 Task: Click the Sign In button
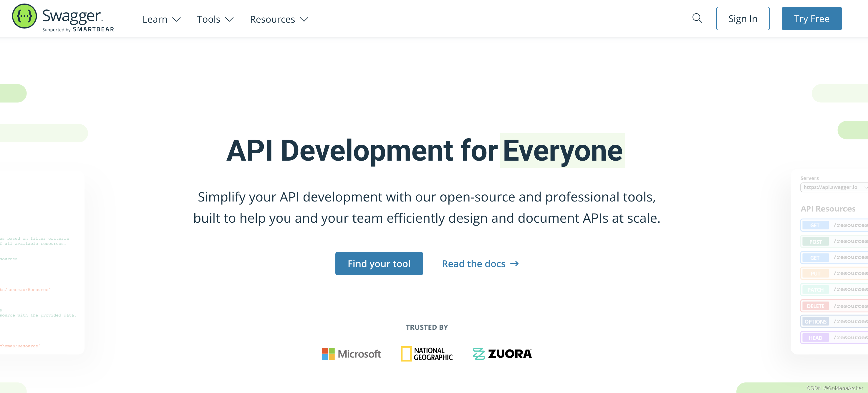[x=743, y=19]
